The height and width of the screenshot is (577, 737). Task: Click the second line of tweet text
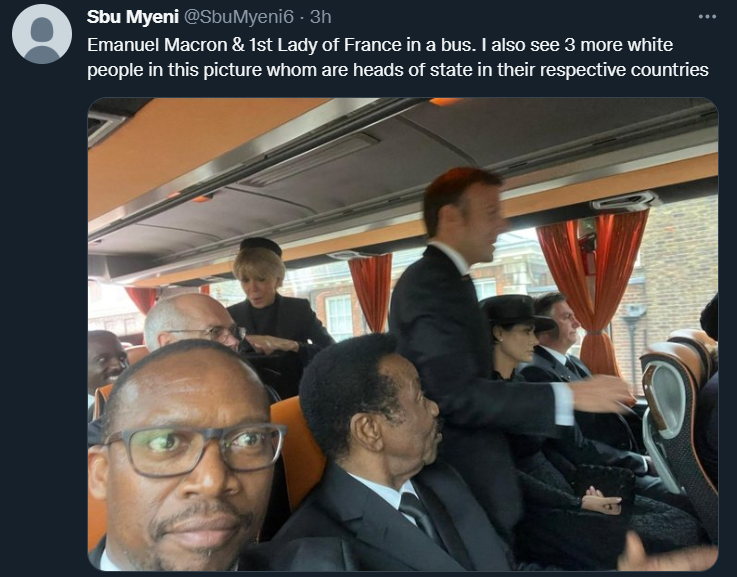click(x=398, y=70)
